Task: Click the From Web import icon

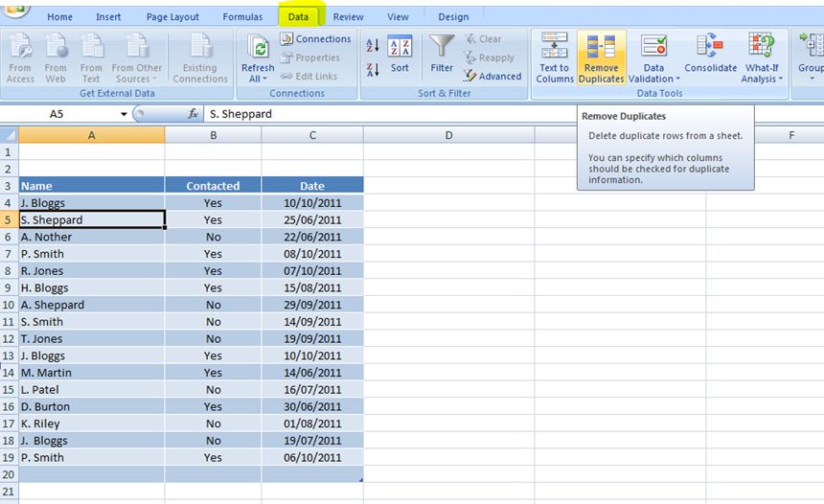Action: 56,46
